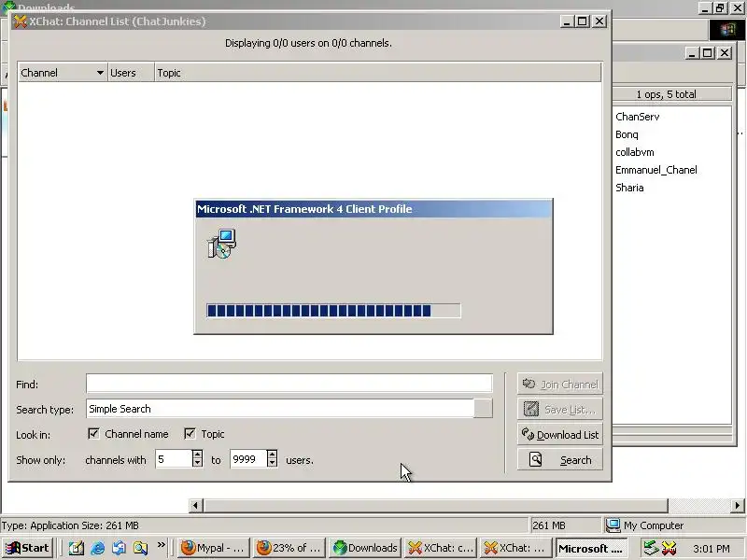Switch to the Downloads taskbar window
The height and width of the screenshot is (560, 747).
point(365,548)
